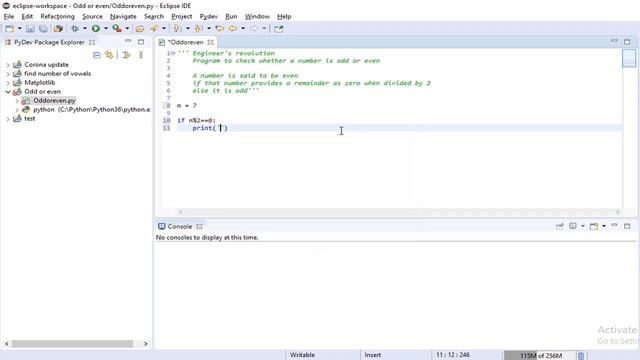
Task: Select the Console view tab
Action: pos(180,226)
